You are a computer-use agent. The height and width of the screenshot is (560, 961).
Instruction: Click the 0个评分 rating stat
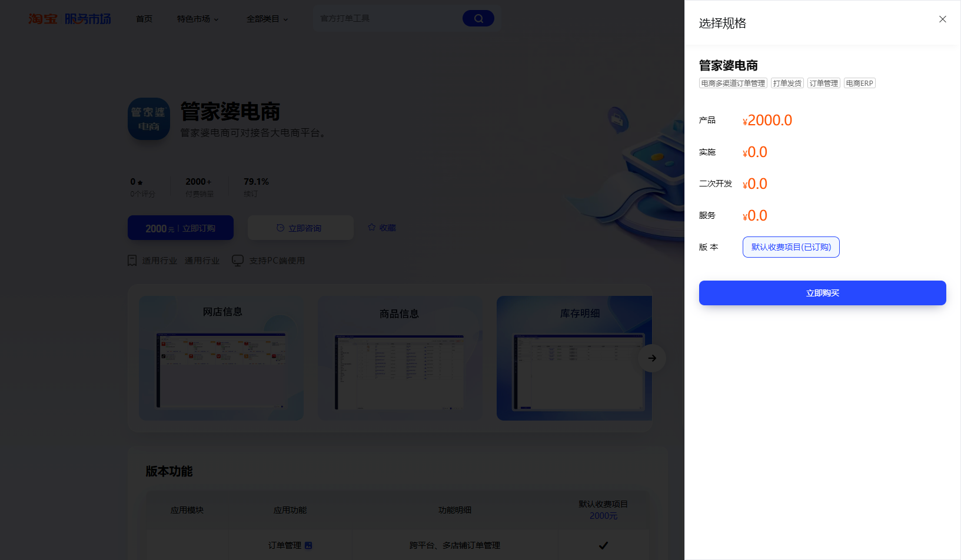142,188
